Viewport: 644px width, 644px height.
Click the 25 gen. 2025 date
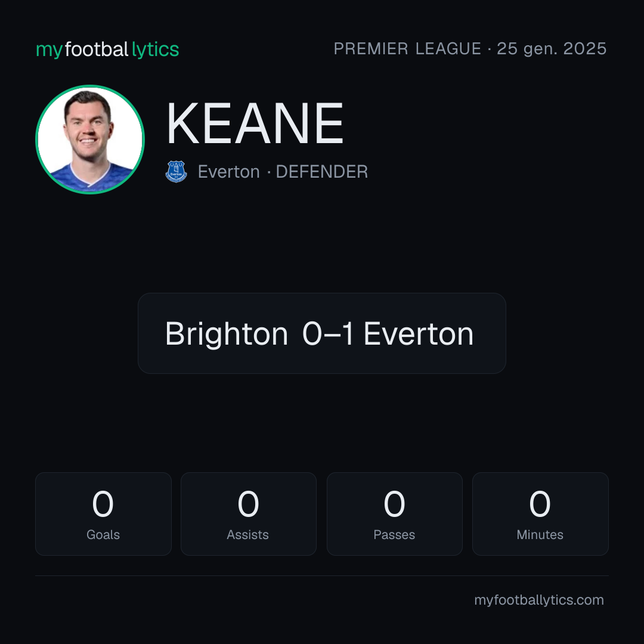pyautogui.click(x=552, y=49)
